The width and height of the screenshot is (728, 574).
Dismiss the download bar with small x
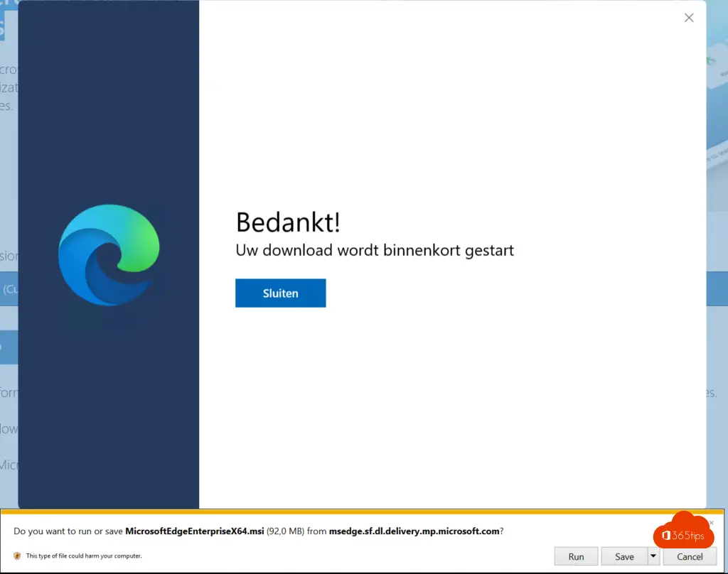click(x=710, y=523)
